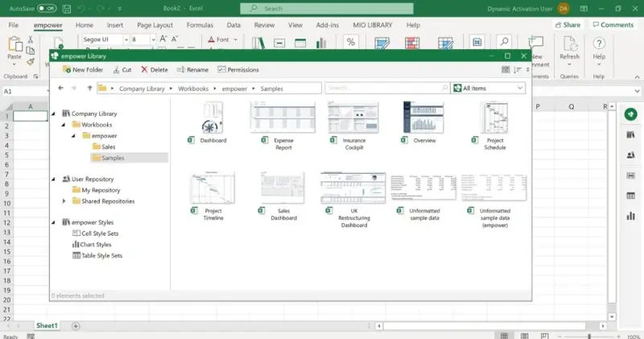The width and height of the screenshot is (644, 339).
Task: Open the File menu tab
Action: tap(14, 25)
